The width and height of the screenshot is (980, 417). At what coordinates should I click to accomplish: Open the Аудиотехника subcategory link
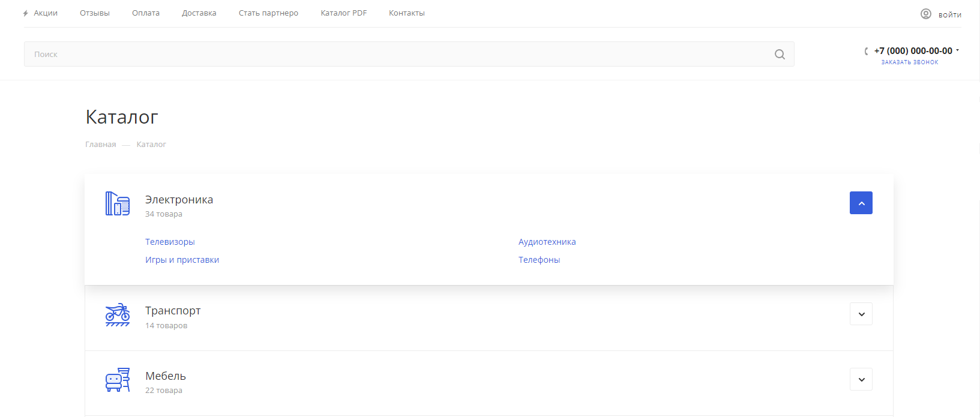(x=547, y=242)
